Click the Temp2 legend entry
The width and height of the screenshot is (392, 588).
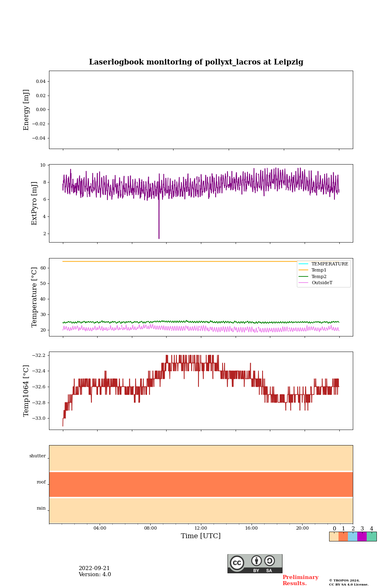(x=313, y=276)
